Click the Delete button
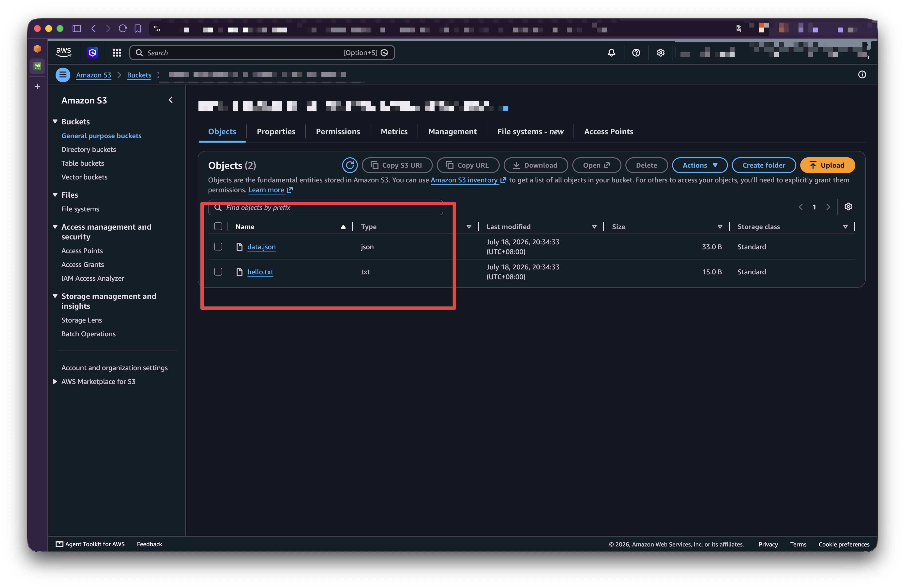The width and height of the screenshot is (905, 588). (x=647, y=165)
